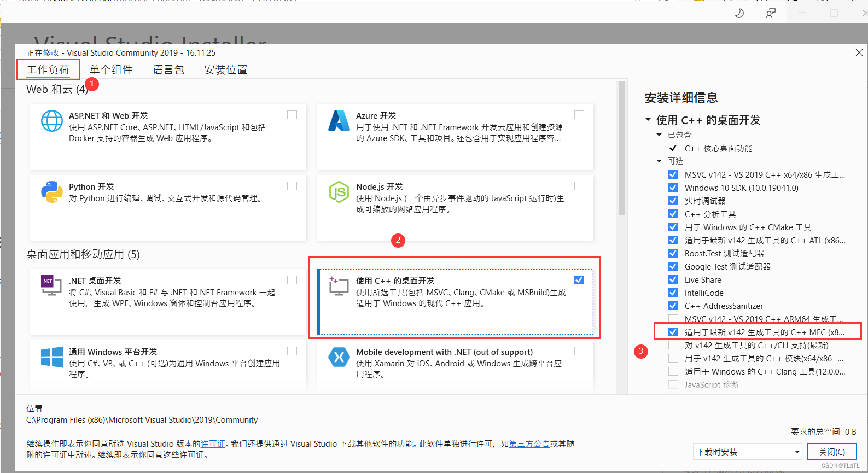The width and height of the screenshot is (868, 473).
Task: Check the .NET 桌面开发 workload checkbox
Action: pos(292,280)
